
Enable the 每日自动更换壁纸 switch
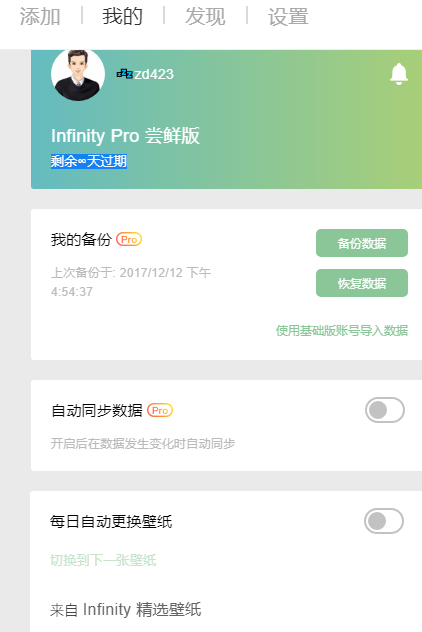(384, 521)
